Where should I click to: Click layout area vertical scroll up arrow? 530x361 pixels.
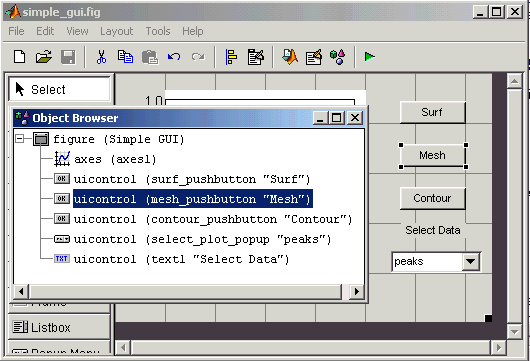[514, 81]
